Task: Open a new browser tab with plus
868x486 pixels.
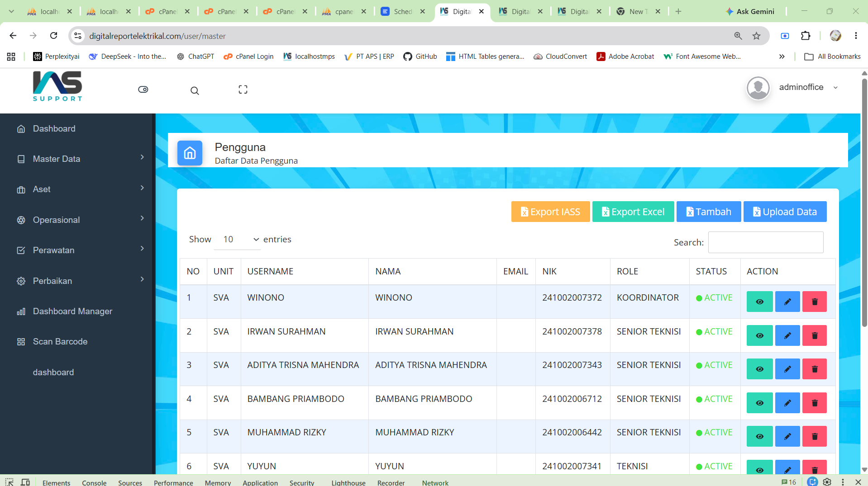Action: 678,11
